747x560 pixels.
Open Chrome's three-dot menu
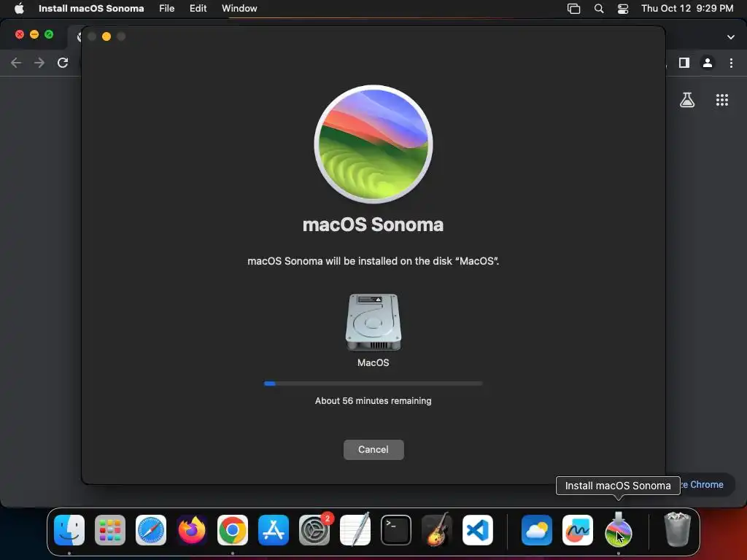tap(731, 63)
